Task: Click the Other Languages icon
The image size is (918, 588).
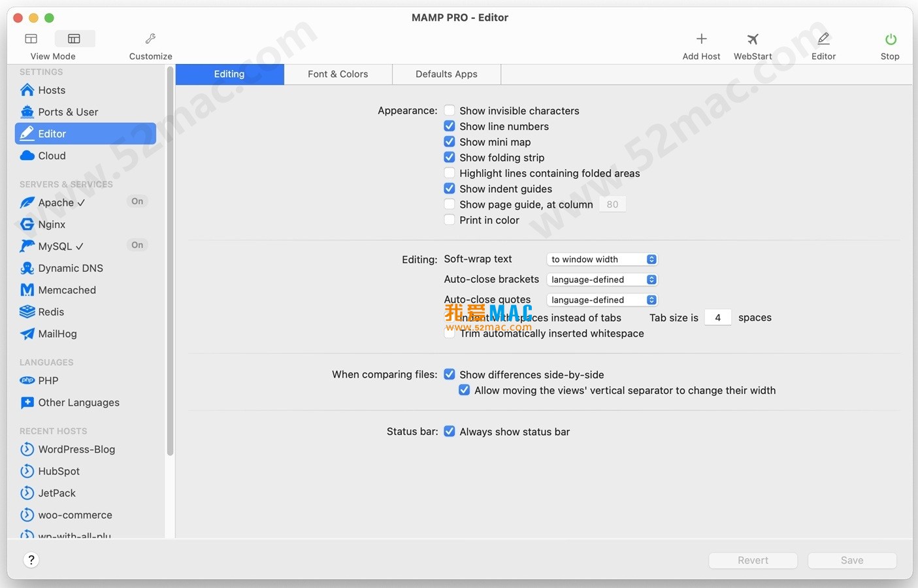Action: coord(27,402)
